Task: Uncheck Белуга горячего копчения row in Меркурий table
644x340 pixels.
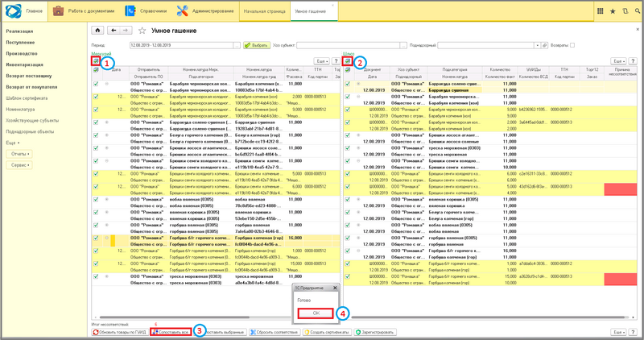Action: (96, 135)
